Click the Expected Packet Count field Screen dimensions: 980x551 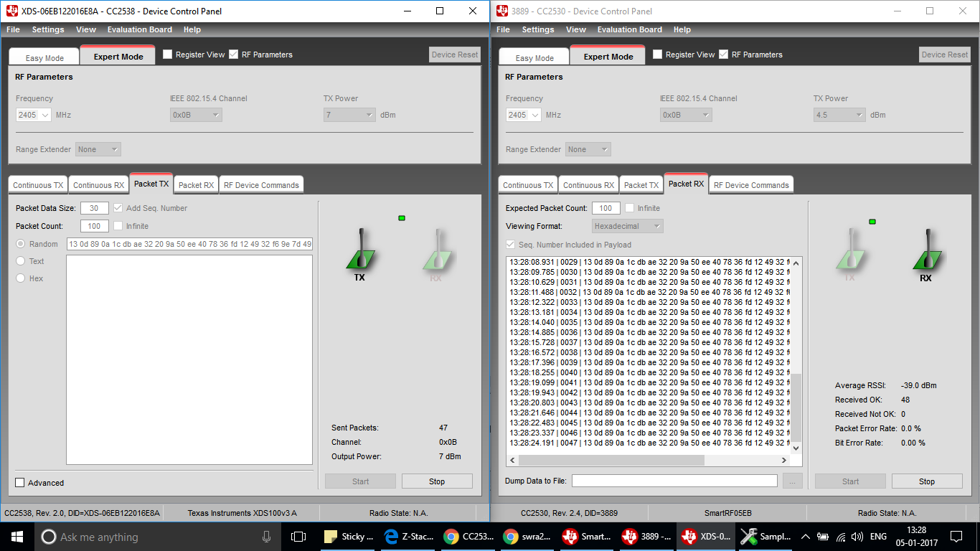tap(606, 208)
